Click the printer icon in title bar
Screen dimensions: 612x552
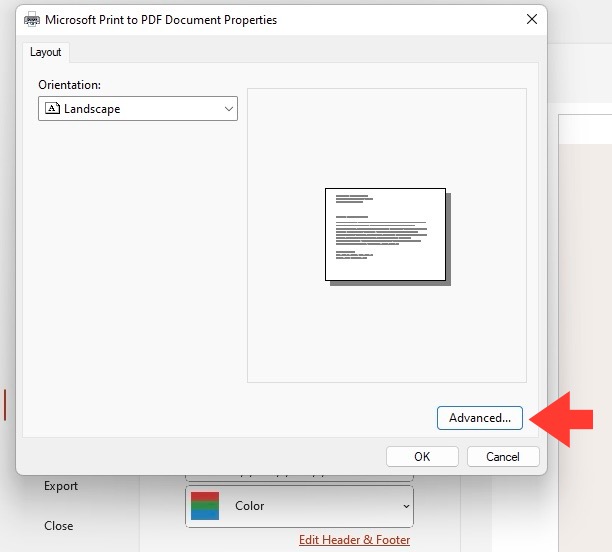(x=32, y=19)
